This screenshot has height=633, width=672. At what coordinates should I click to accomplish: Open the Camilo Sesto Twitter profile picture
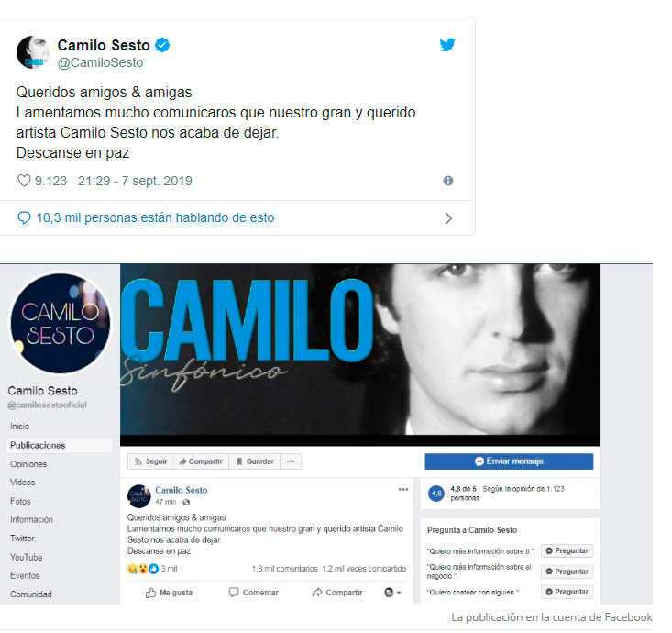[x=33, y=52]
